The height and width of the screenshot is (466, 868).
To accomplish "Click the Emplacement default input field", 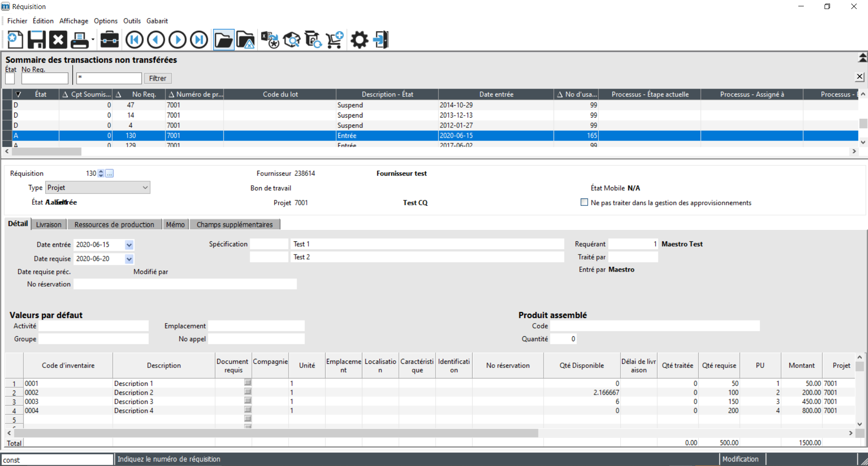I will coord(256,326).
